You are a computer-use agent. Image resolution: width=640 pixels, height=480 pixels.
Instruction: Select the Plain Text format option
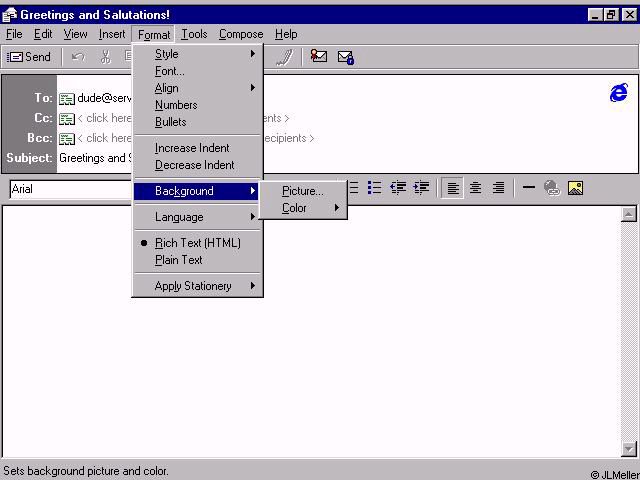pos(198,260)
